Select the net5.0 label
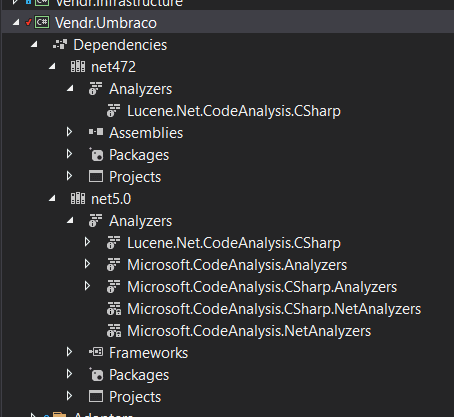454x417 pixels. pyautogui.click(x=111, y=199)
